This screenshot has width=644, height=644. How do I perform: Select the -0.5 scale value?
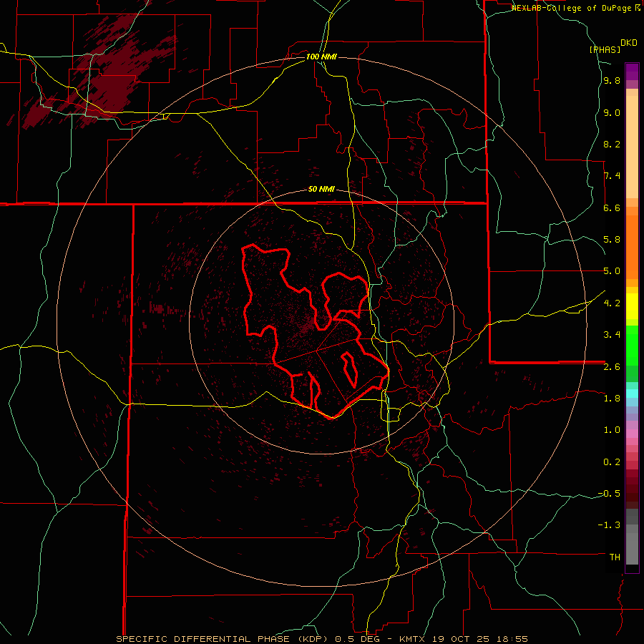(609, 493)
